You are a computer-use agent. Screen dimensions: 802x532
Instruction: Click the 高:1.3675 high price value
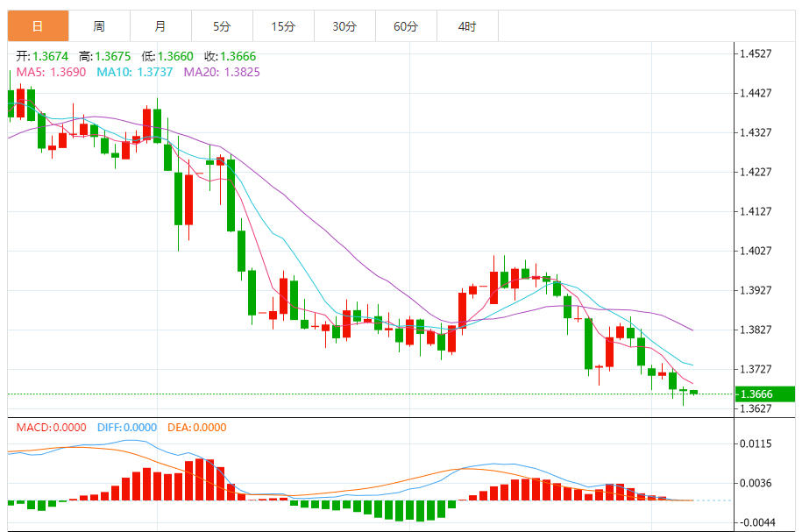click(x=105, y=56)
